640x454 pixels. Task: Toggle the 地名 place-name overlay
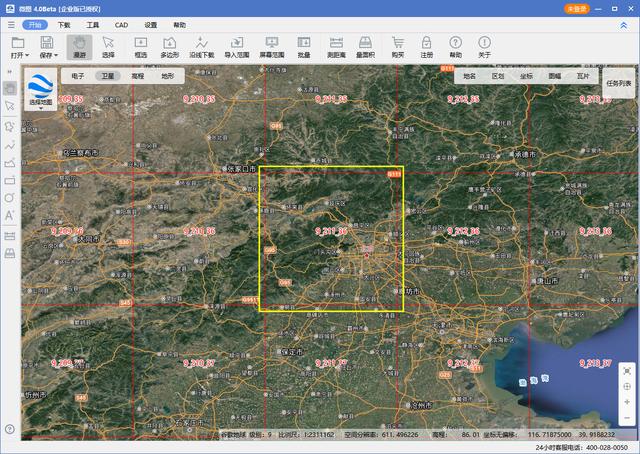470,76
